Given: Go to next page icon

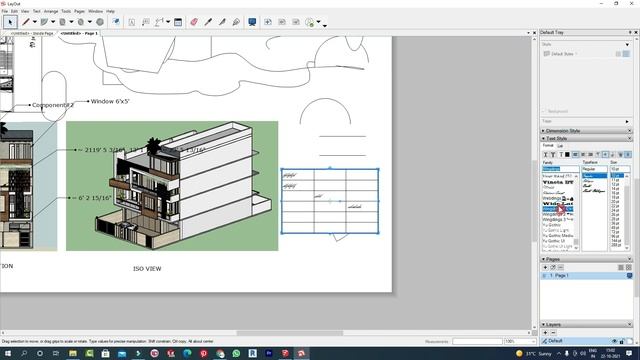Looking at the screenshot, I should click(x=296, y=22).
